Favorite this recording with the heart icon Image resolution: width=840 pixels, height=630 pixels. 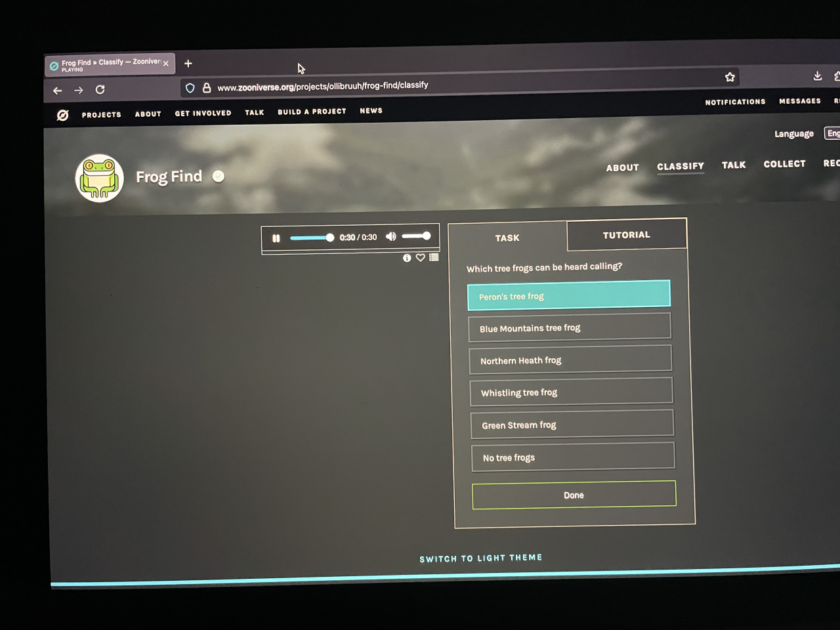click(x=420, y=258)
